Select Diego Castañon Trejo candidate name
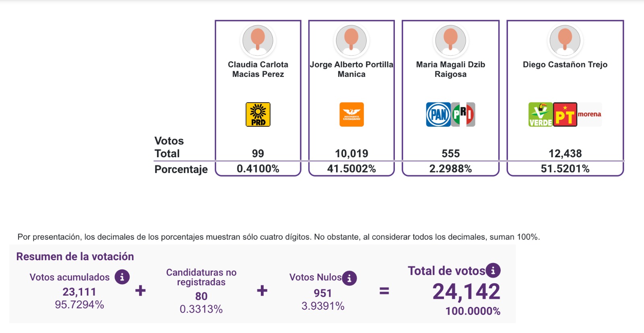 pos(565,64)
